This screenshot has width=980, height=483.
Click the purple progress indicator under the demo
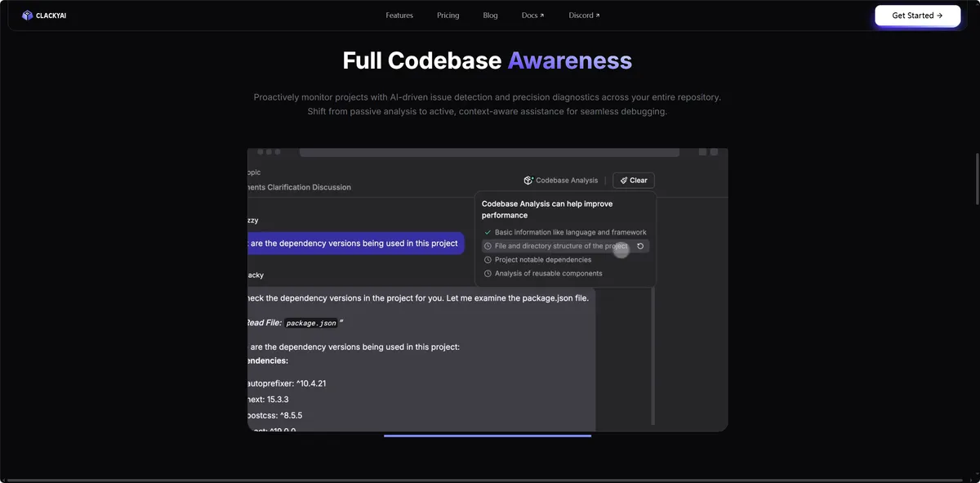488,436
